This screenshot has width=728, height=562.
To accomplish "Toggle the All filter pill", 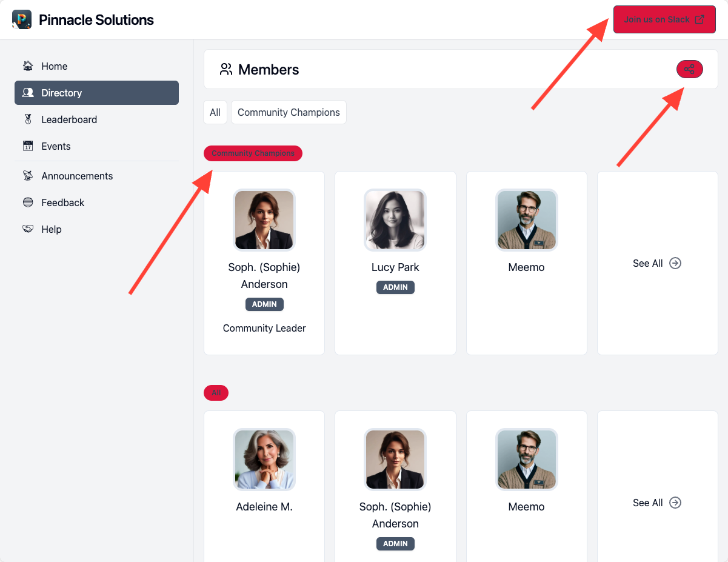I will [x=215, y=112].
